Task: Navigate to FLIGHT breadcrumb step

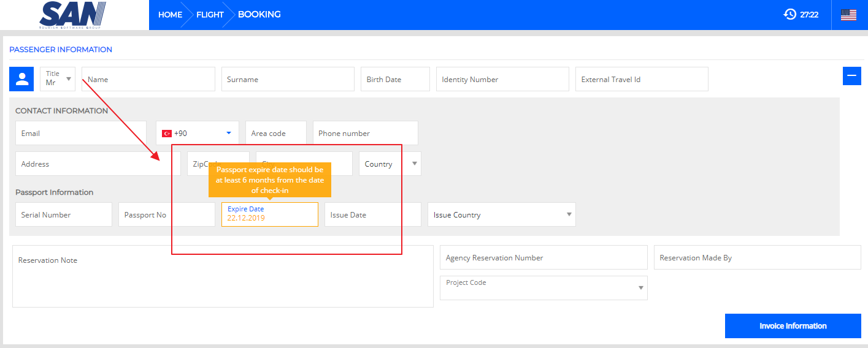Action: (x=210, y=15)
